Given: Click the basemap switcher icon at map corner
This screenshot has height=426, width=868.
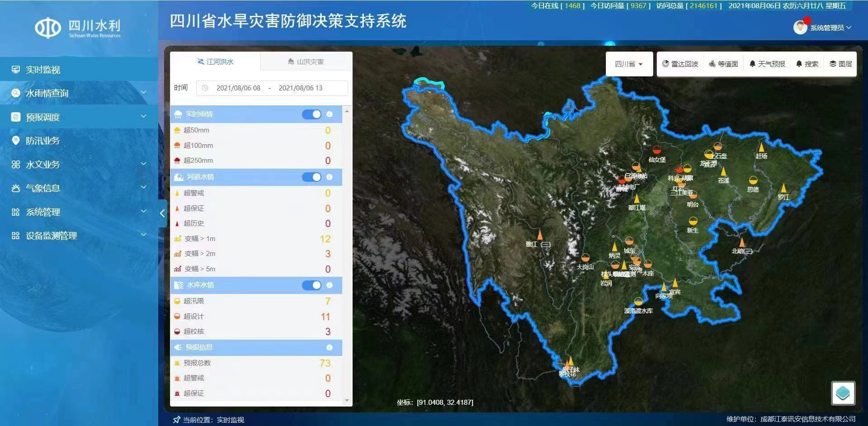Looking at the screenshot, I should coord(843,393).
